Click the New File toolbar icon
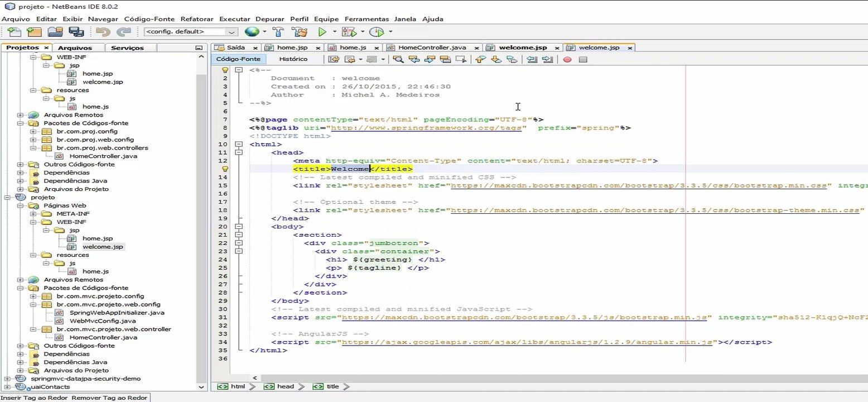Viewport: 868px width, 402px height. coord(14,32)
